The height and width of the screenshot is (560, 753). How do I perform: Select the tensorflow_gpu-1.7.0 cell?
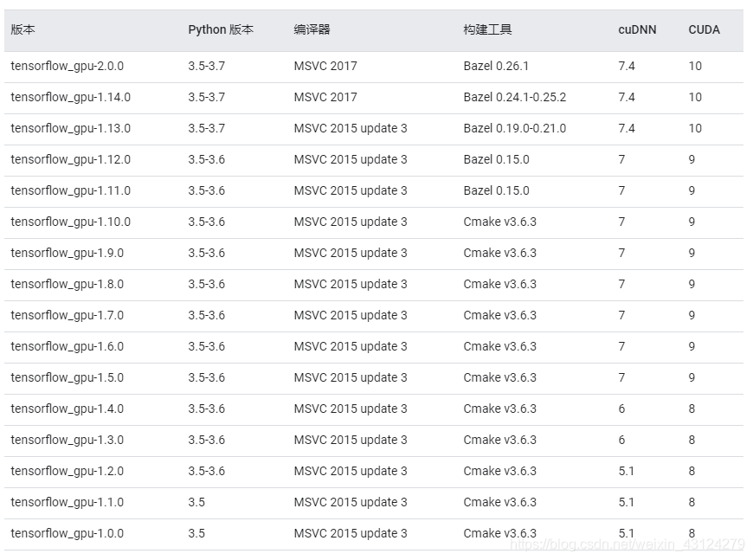(68, 316)
